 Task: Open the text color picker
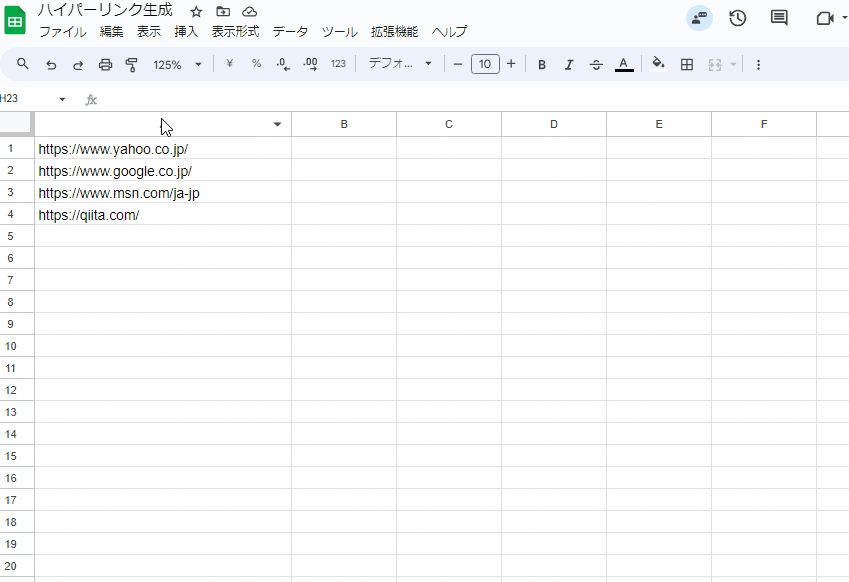624,64
